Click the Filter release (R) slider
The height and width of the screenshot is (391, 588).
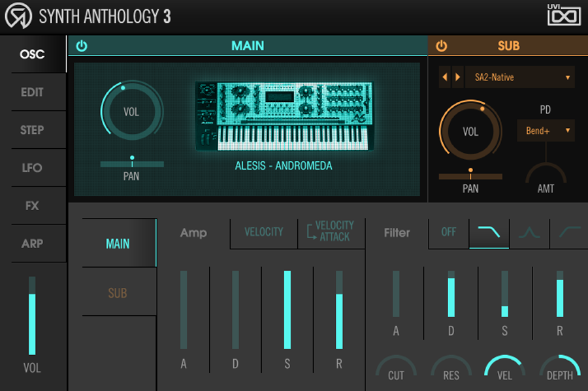[559, 294]
